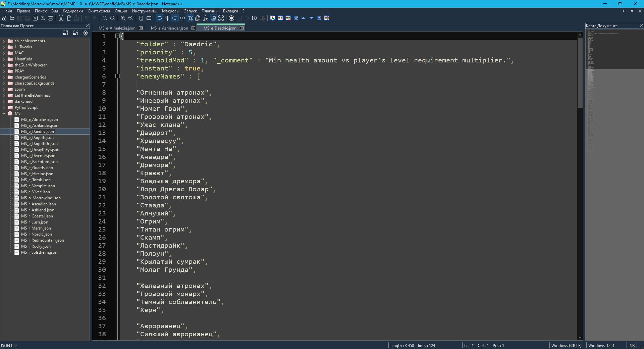Image resolution: width=644 pixels, height=349 pixels.
Task: Start macro recording with the record button
Action: (x=231, y=18)
